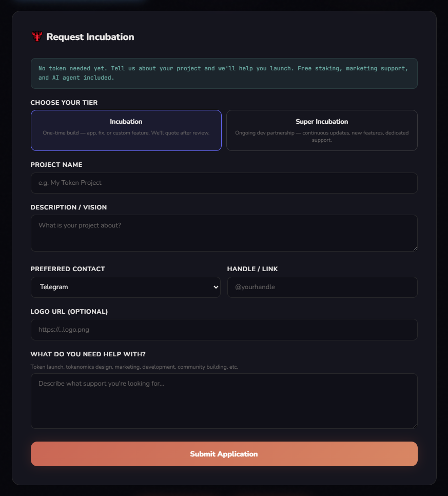Choose Telegram in the contact selector

tap(126, 287)
